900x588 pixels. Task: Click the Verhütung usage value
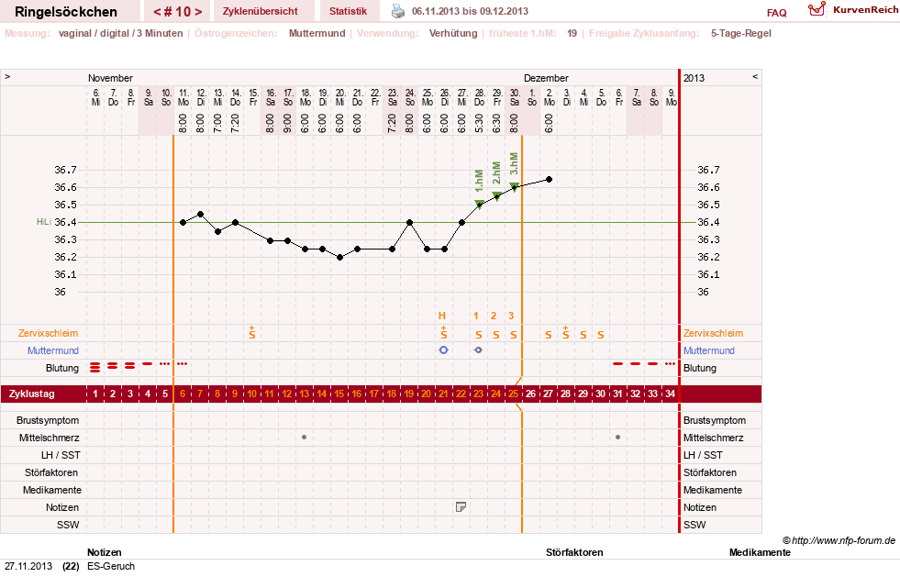[453, 33]
